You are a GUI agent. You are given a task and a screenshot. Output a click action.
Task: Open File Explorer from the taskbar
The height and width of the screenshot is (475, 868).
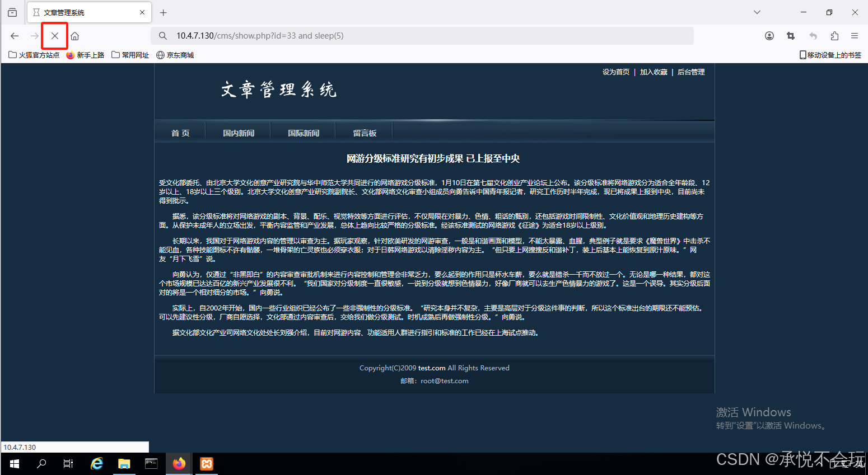pos(124,464)
